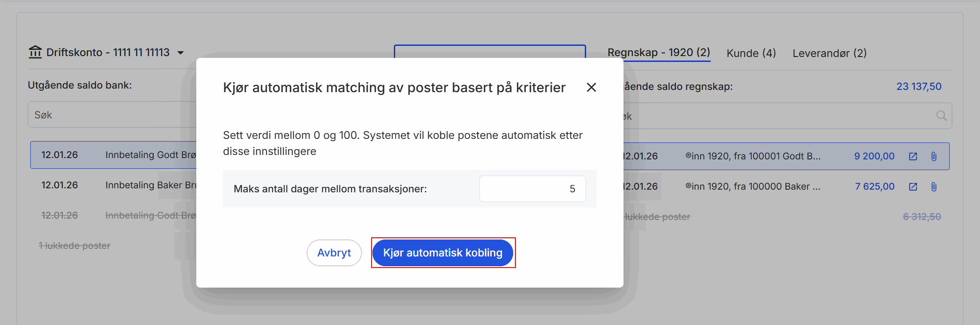Select the 100000 Baker accounting entry row
Screen dimensions: 980x325
pos(752,187)
